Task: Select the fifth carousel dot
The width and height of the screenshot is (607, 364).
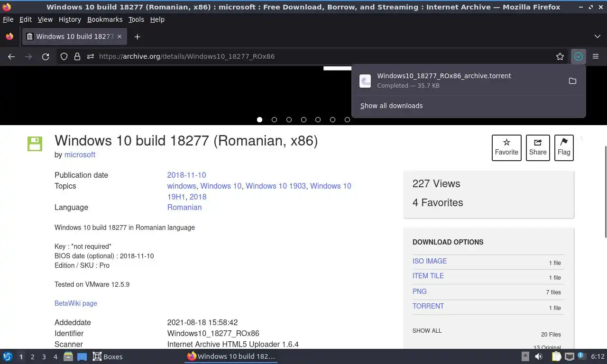Action: (318, 119)
